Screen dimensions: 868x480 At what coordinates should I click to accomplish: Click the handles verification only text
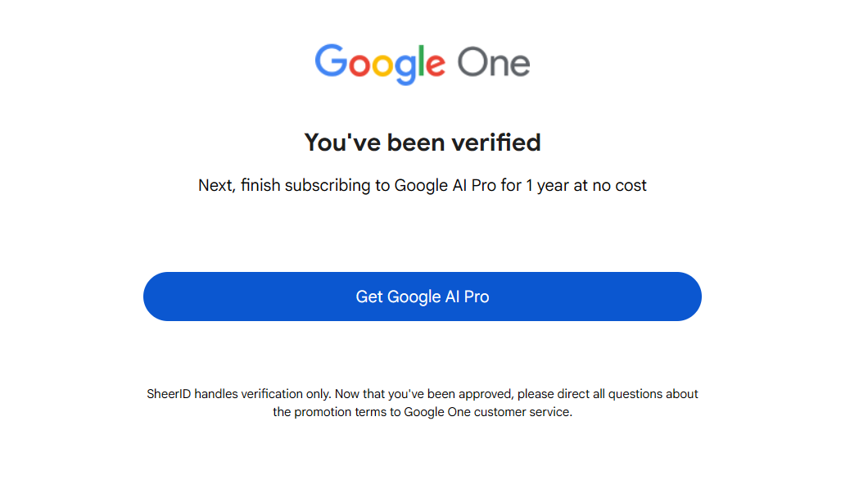(254, 394)
